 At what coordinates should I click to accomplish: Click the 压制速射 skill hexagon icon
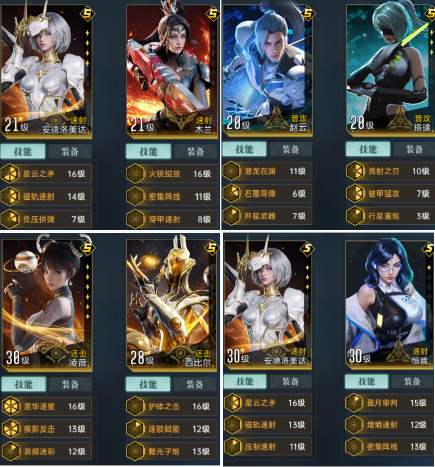232,446
